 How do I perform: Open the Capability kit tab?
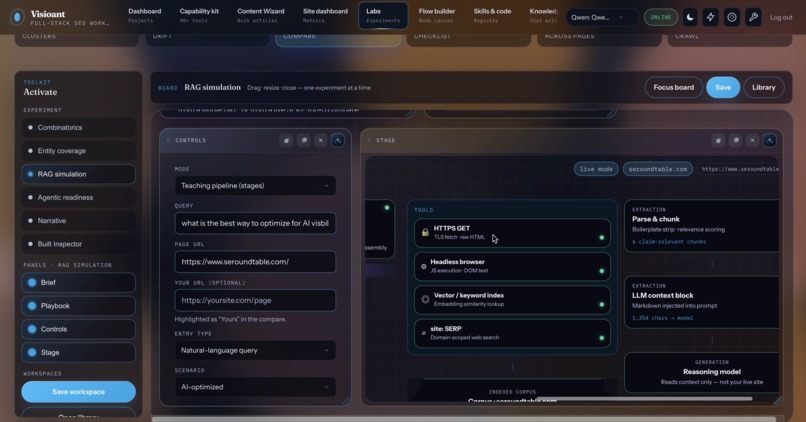199,15
